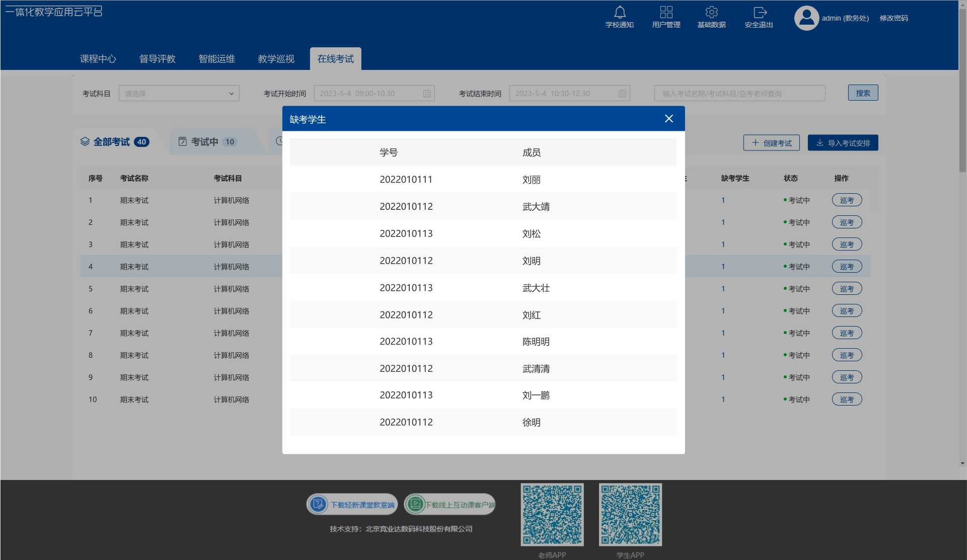Click 巡考 button in row 10

pyautogui.click(x=847, y=399)
